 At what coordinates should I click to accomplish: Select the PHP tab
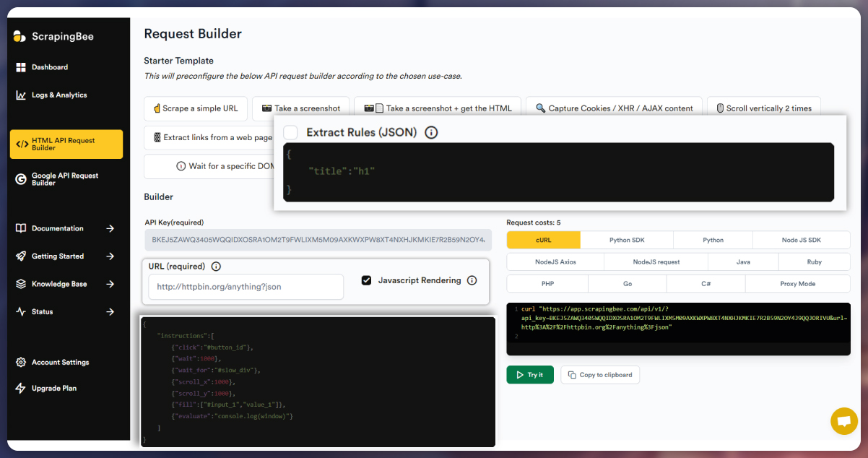547,284
